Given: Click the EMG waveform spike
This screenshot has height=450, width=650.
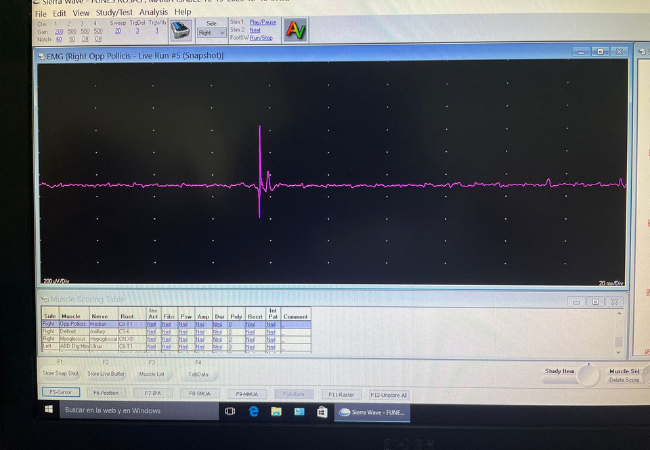Looking at the screenshot, I should [260, 172].
